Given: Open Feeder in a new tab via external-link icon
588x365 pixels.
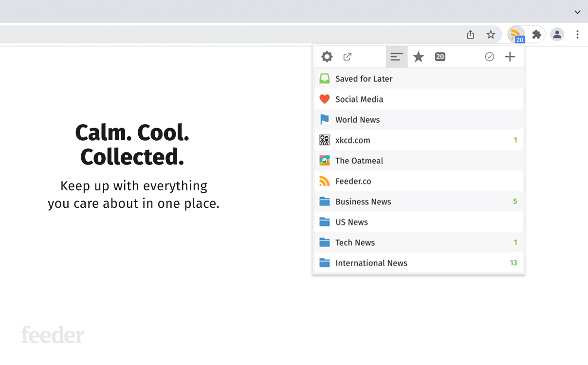Looking at the screenshot, I should point(347,56).
